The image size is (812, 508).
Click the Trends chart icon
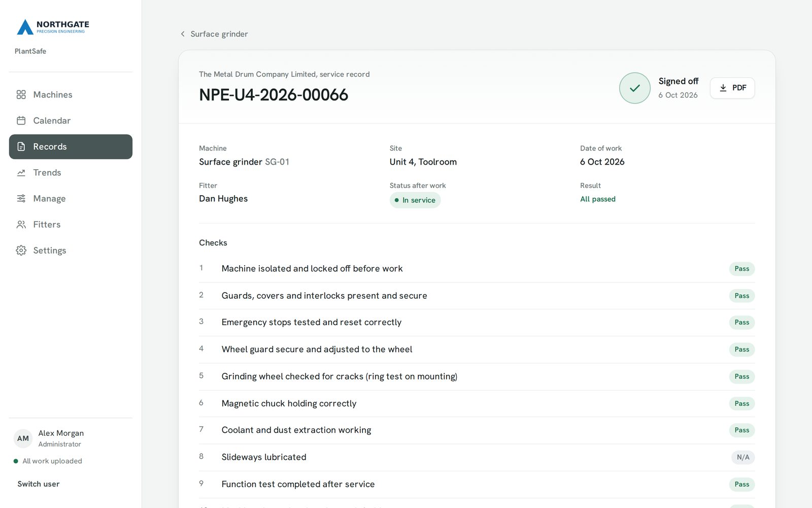(x=21, y=173)
